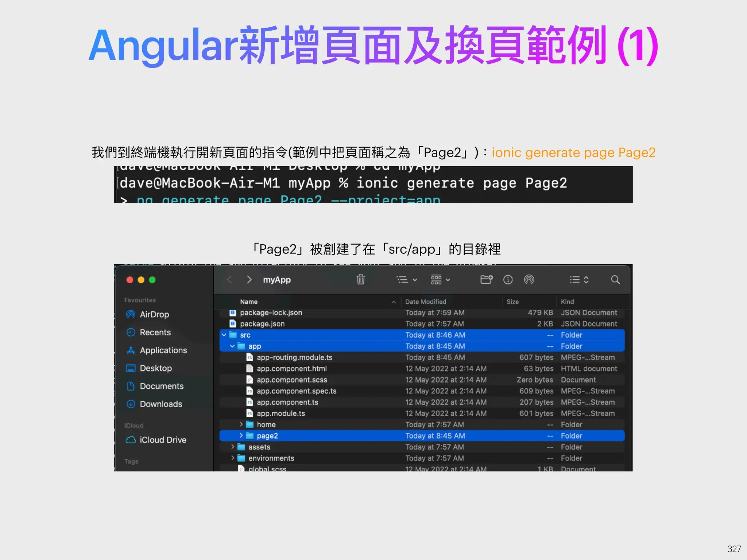Click the search magnifier icon
Screen dimensions: 747x560
pyautogui.click(x=615, y=280)
